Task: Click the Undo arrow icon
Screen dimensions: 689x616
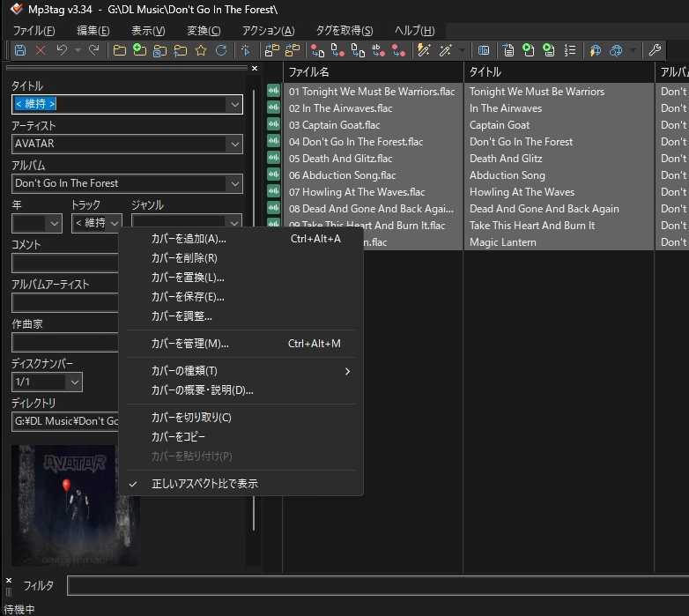Action: (x=62, y=50)
